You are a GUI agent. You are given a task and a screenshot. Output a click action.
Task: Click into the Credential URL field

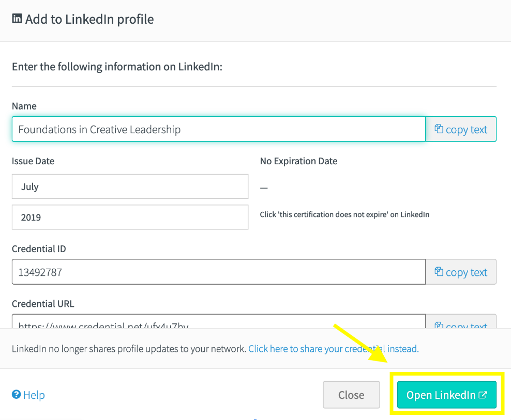coord(219,321)
